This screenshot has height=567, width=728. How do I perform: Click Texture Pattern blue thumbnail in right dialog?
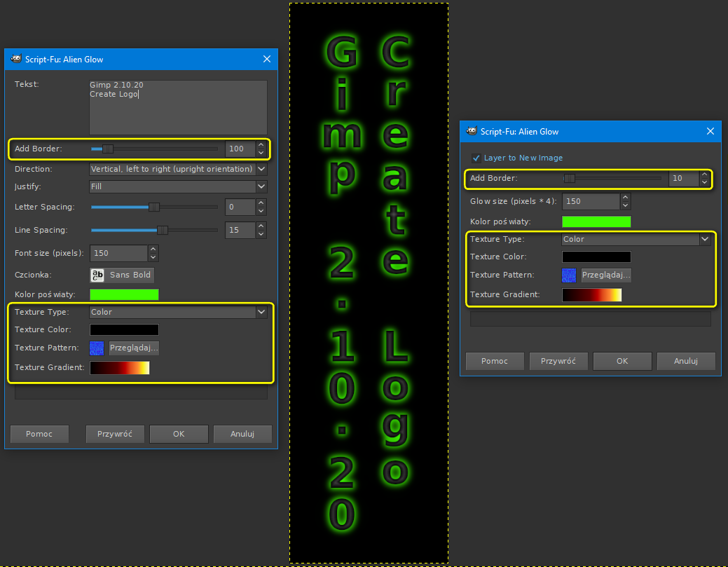(569, 275)
